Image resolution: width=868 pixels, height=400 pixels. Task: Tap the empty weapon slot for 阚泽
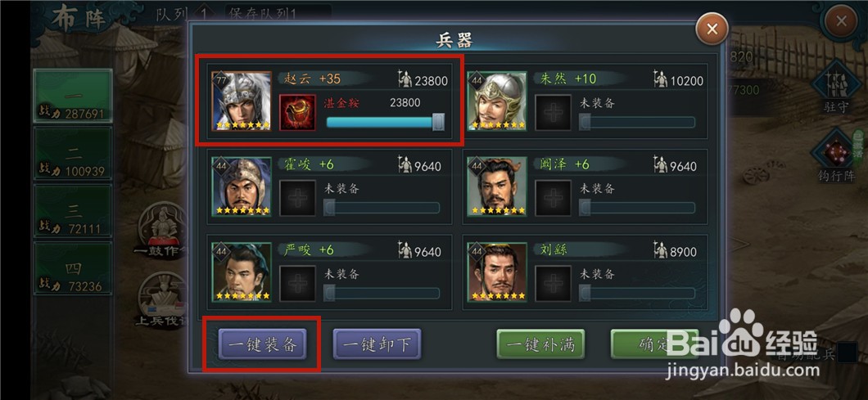tap(553, 197)
